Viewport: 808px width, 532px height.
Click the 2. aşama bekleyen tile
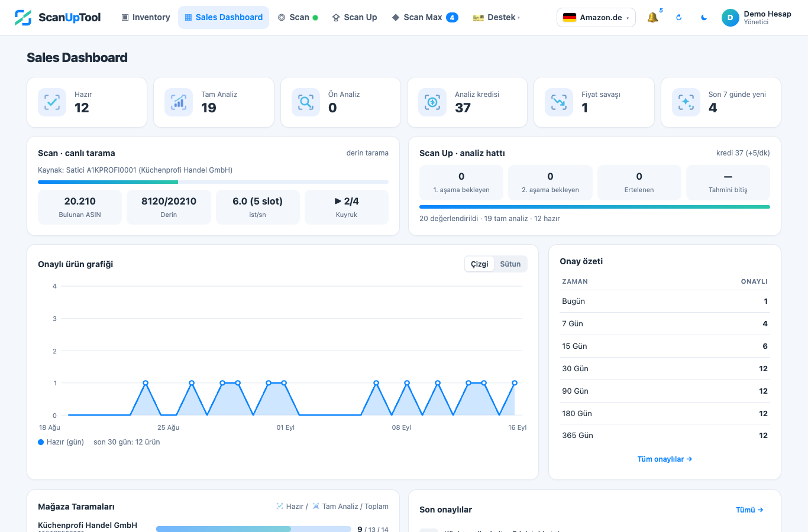550,182
